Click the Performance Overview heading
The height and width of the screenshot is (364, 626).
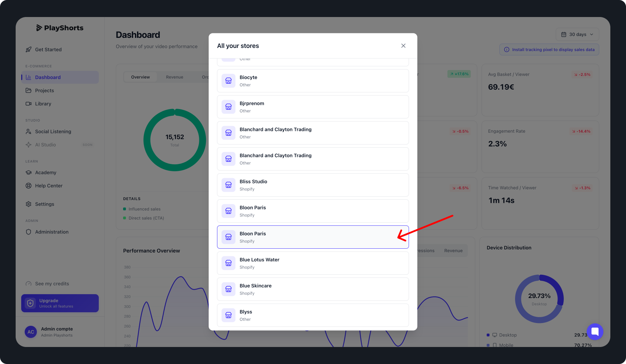(x=152, y=251)
